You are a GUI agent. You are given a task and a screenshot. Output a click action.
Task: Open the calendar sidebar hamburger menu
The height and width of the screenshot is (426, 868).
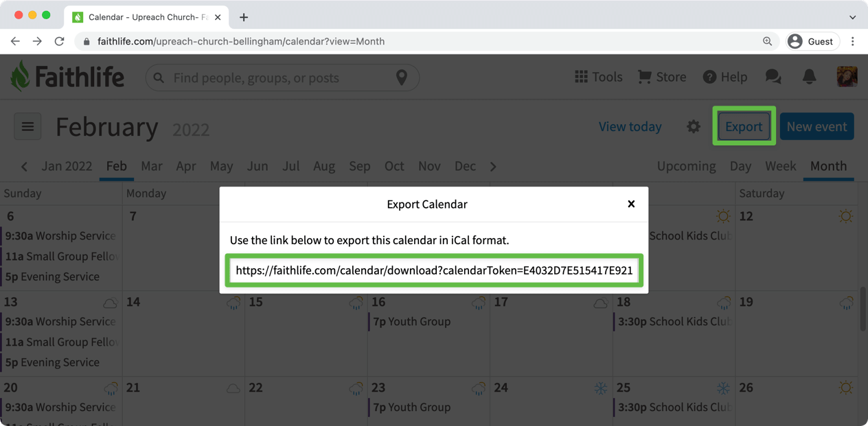pos(27,126)
